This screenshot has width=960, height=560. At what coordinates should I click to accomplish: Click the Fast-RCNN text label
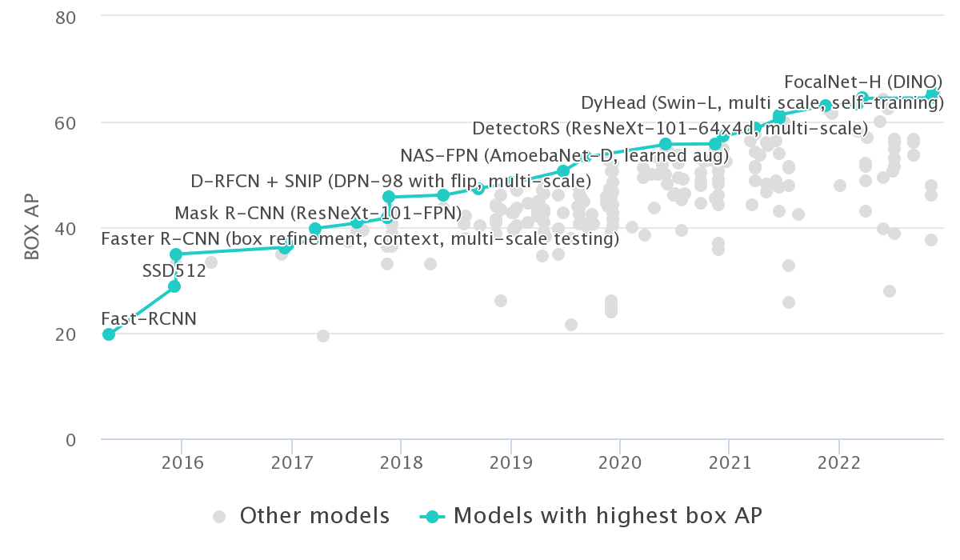149,318
